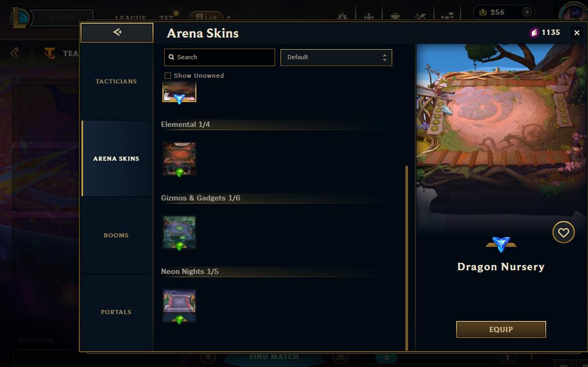
Task: Select the Elemental arena skin thumbnail
Action: pos(179,158)
